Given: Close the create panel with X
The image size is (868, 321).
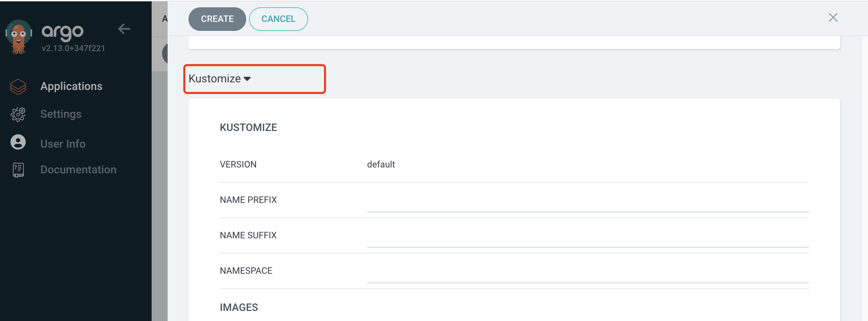Looking at the screenshot, I should tap(833, 17).
